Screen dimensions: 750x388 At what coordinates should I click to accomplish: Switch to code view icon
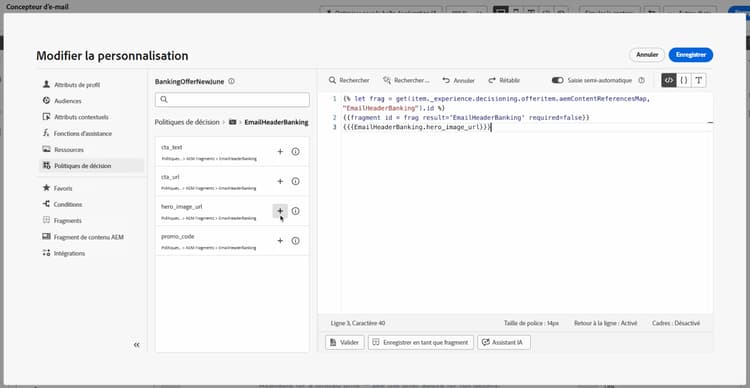(669, 80)
